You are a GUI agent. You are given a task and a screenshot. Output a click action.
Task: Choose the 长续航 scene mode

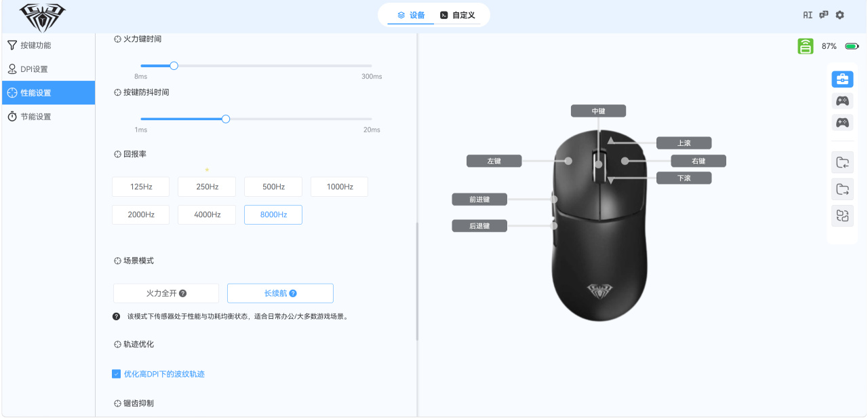[280, 293]
